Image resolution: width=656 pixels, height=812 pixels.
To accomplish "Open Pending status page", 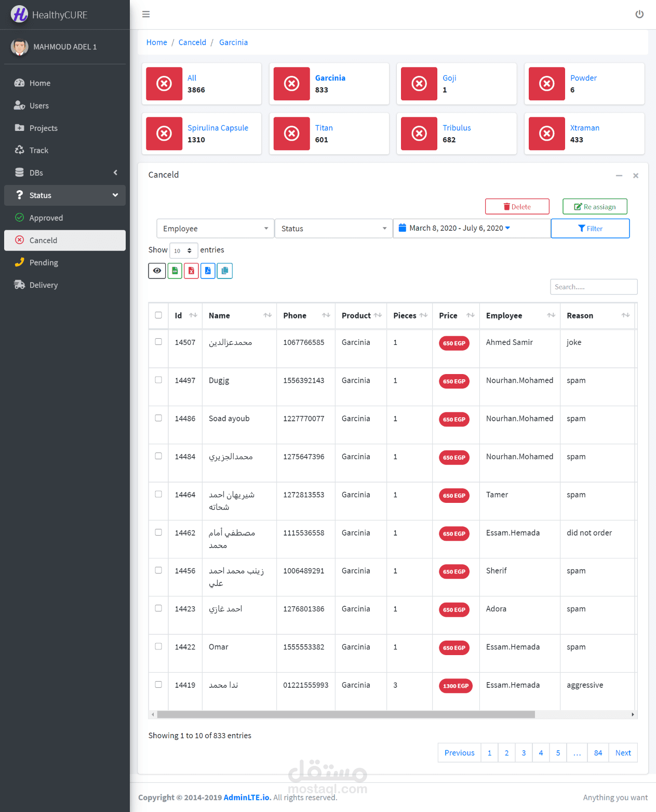I will tap(65, 262).
